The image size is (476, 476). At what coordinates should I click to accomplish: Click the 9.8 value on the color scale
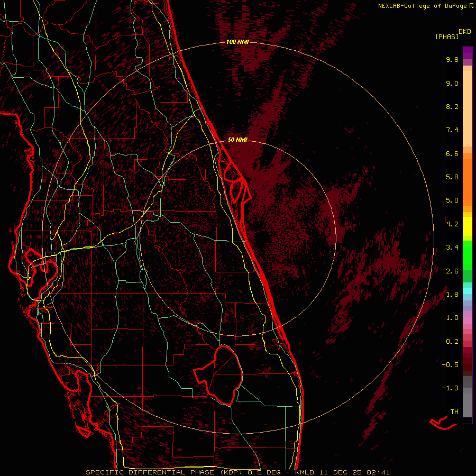pos(452,59)
